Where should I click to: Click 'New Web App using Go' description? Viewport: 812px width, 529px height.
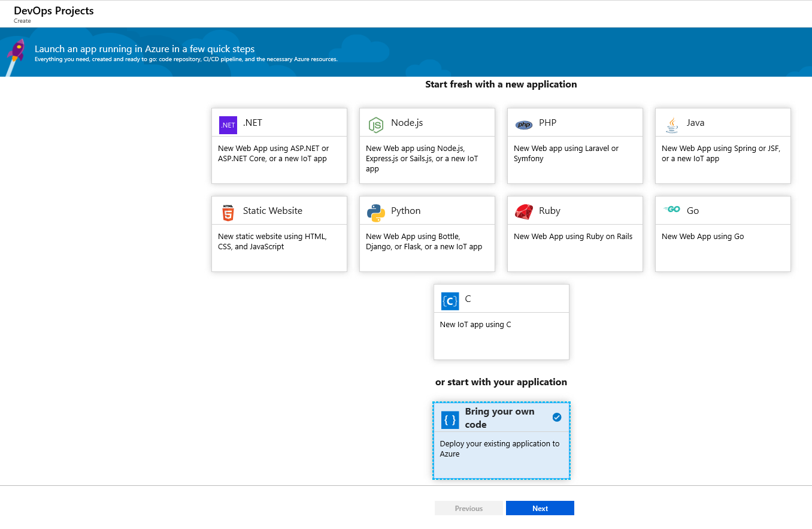click(703, 237)
